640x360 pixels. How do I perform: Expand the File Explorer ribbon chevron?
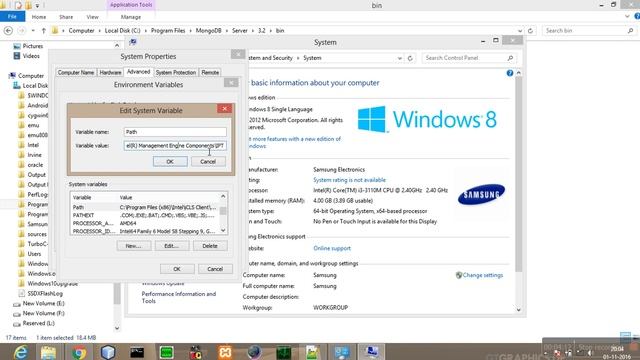click(x=627, y=17)
